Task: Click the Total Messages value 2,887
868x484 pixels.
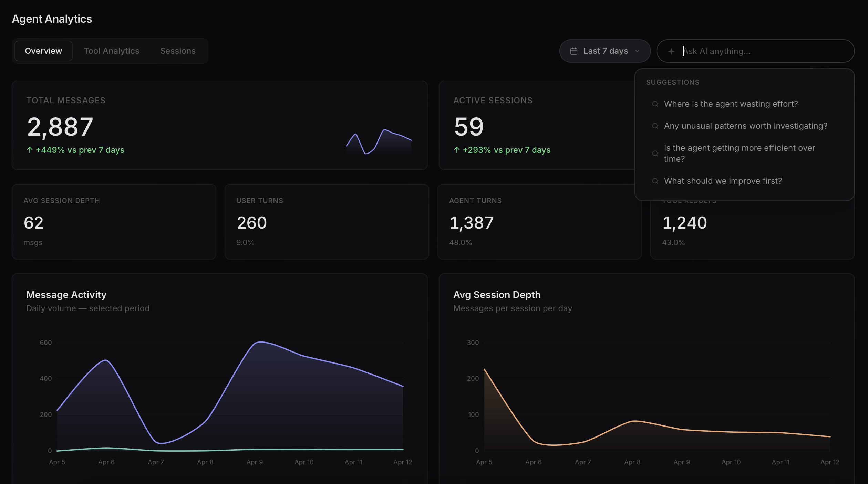Action: tap(60, 127)
